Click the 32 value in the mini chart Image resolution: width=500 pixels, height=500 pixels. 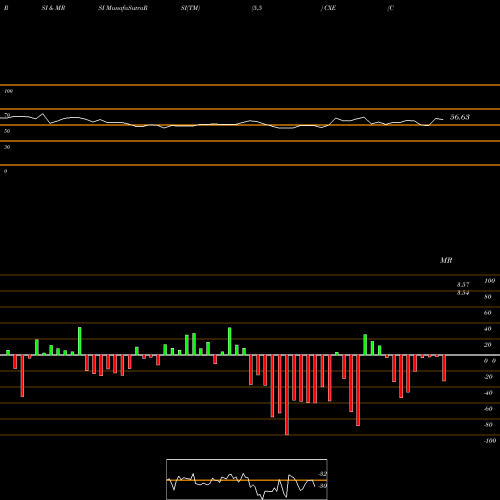pyautogui.click(x=323, y=474)
